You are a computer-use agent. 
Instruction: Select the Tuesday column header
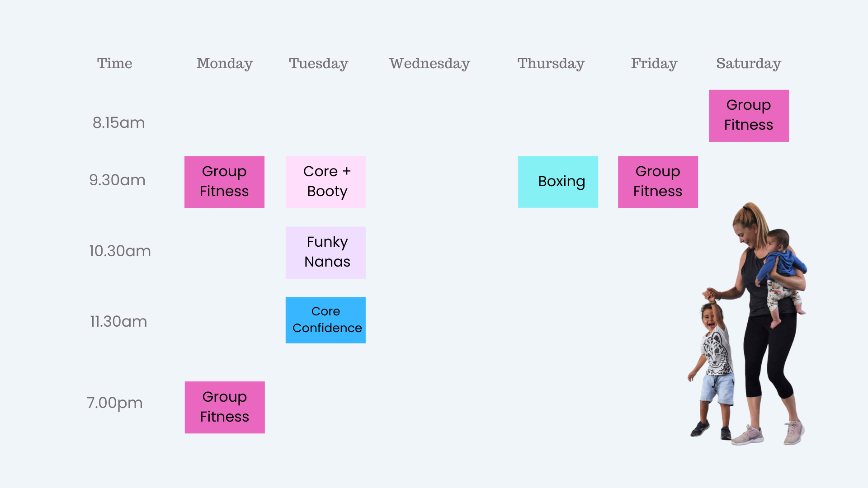(319, 64)
